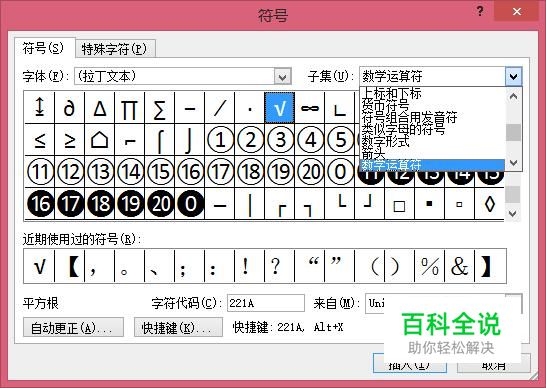Viewport: 546px width, 388px height.
Task: Select recently used percent % symbol
Action: (x=430, y=266)
